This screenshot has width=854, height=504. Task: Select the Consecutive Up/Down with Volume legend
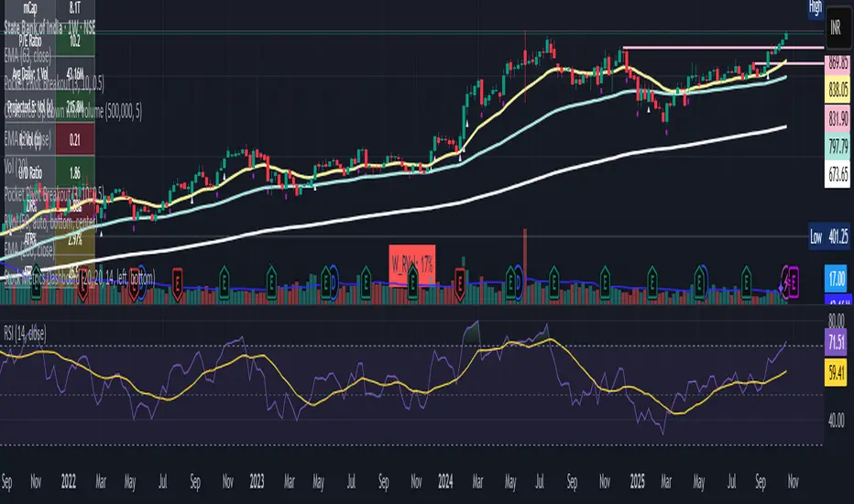coord(73,111)
